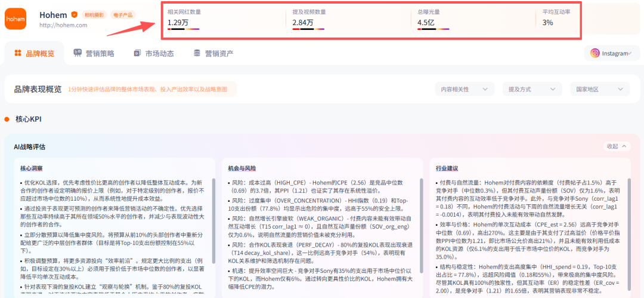This screenshot has height=298, width=644.
Task: Click the 积极调整预算 insight bullet
Action: click(x=113, y=269)
